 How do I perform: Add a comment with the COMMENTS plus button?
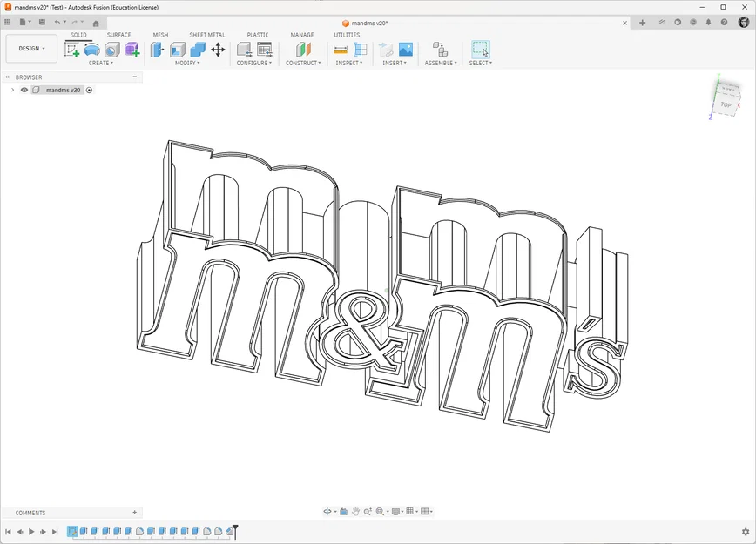[134, 512]
